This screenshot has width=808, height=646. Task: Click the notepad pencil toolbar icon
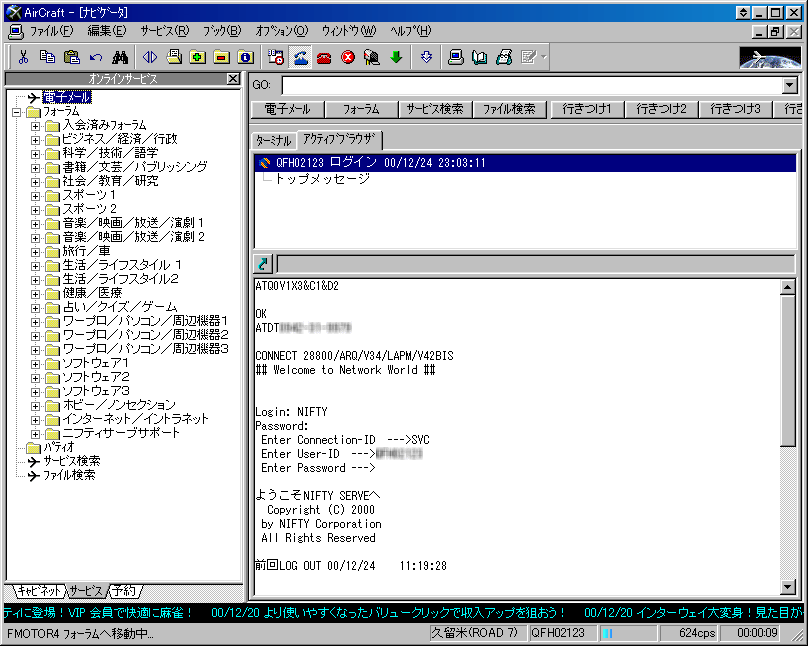[529, 57]
